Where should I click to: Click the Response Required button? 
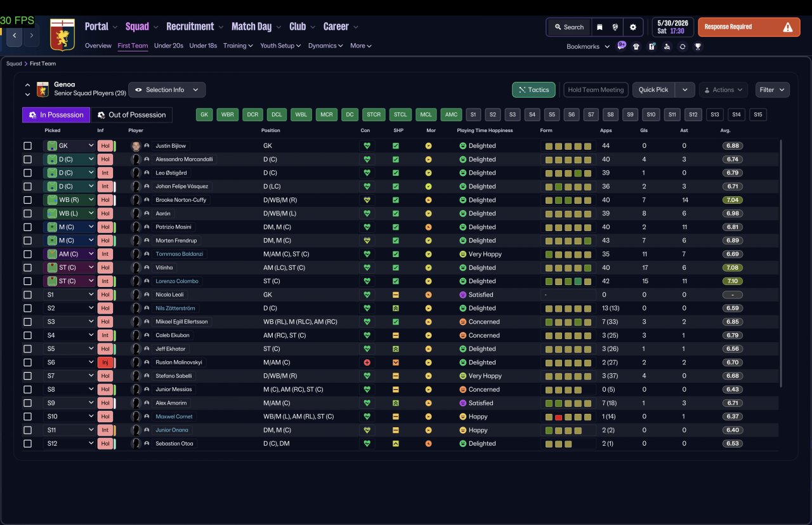coord(749,27)
